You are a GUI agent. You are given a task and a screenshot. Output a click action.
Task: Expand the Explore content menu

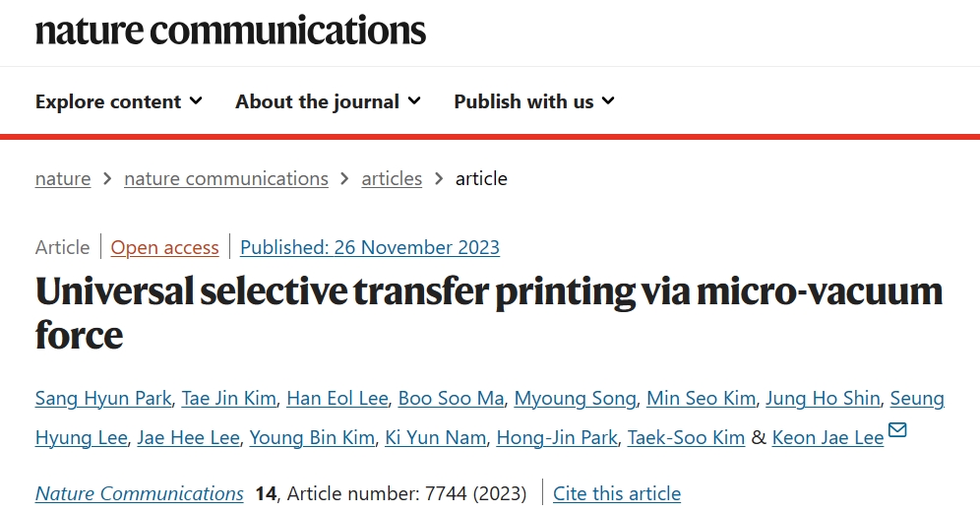coord(119,101)
